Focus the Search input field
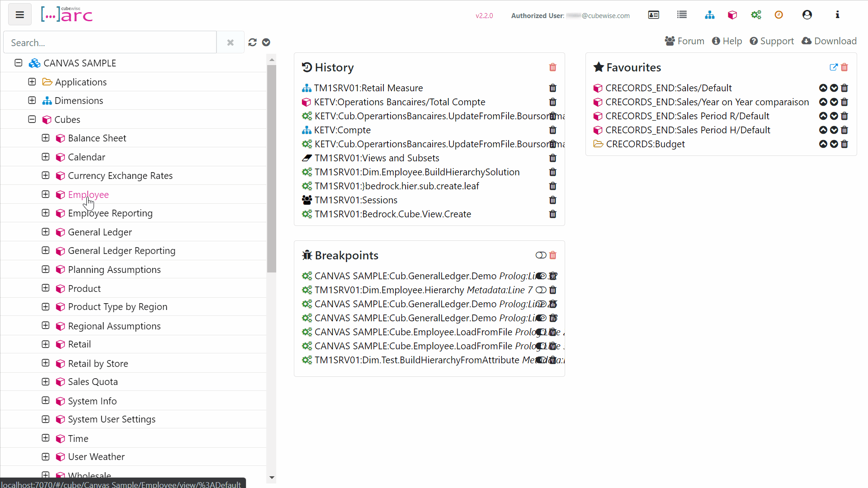Screen dimensions: 868x488 click(x=110, y=42)
